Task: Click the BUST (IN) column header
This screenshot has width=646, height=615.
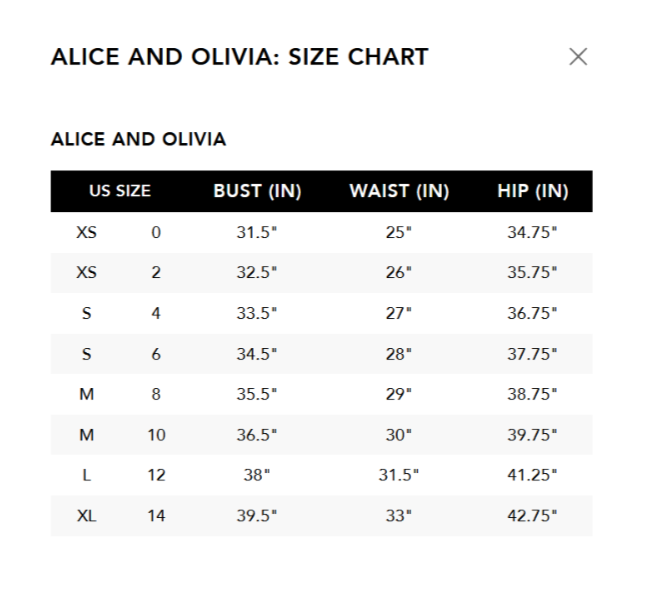Action: click(257, 191)
